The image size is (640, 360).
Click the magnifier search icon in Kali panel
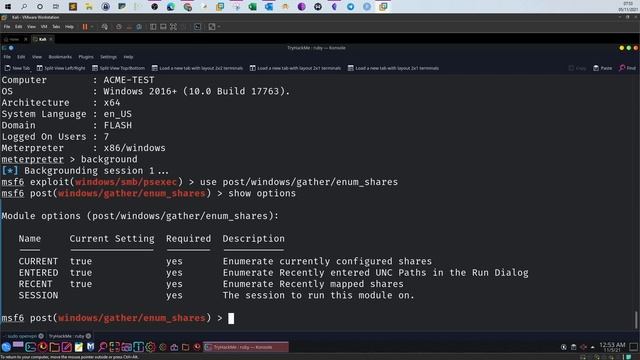click(x=102, y=347)
